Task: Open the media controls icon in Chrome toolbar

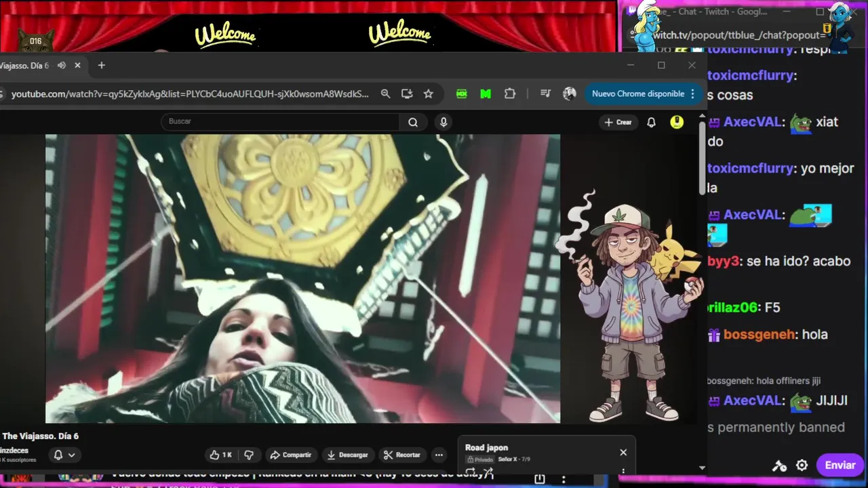Action: pos(545,94)
